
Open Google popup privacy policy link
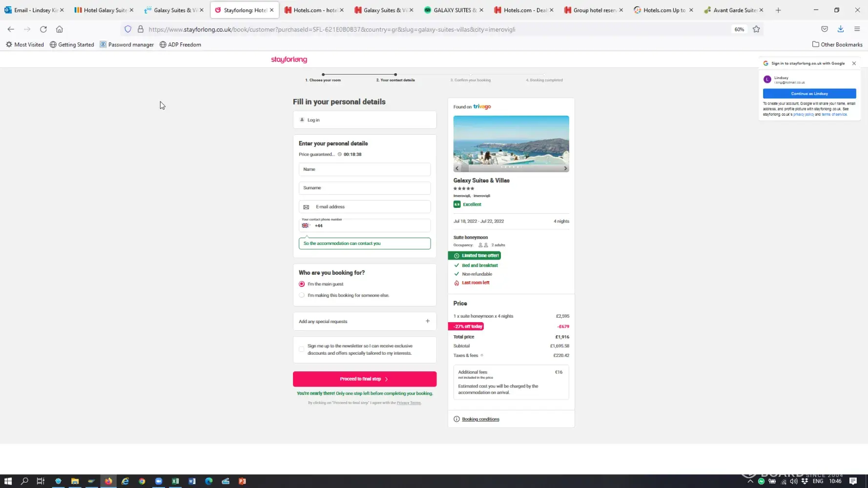(804, 115)
